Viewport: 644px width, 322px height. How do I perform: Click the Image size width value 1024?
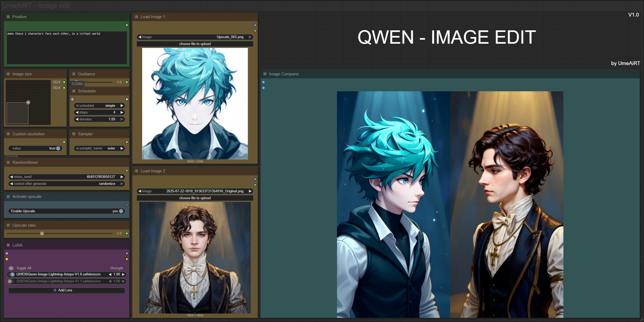coord(56,82)
